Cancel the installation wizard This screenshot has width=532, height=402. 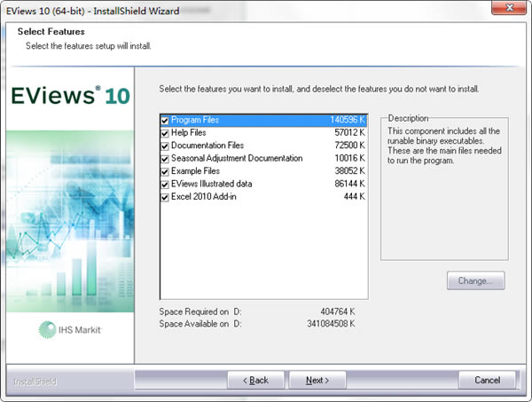[x=487, y=380]
